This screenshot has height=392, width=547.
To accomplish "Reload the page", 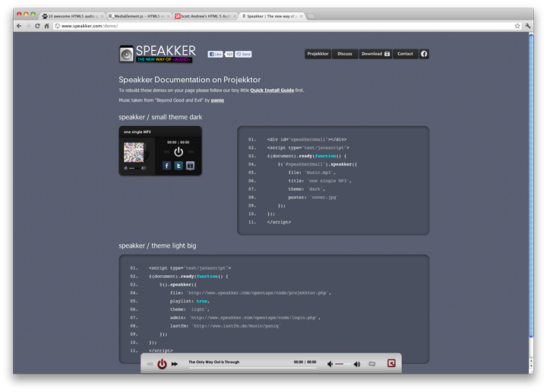I will tap(37, 26).
